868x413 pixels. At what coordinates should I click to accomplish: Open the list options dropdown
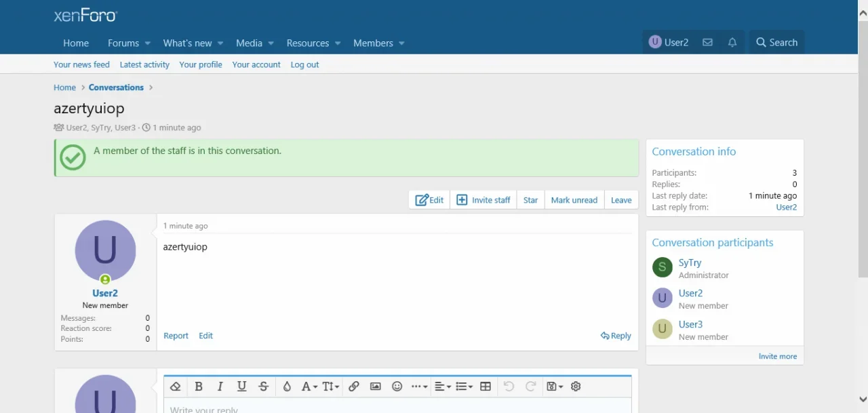coord(464,387)
